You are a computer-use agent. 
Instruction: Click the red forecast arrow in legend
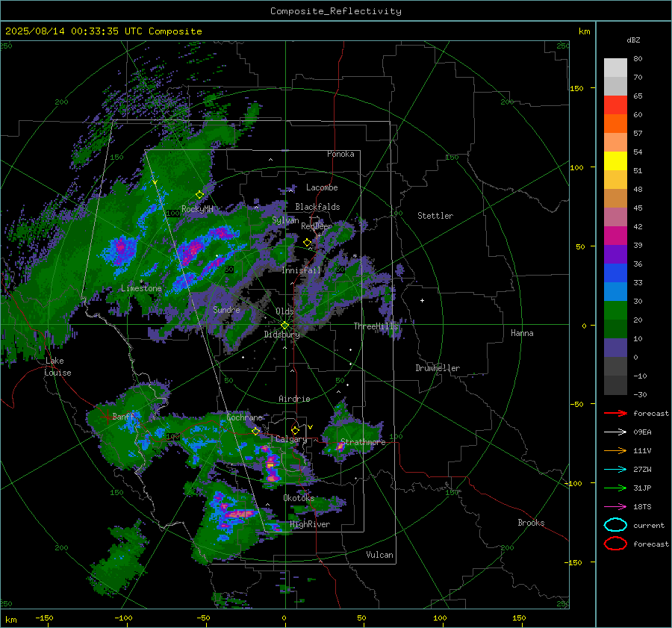click(615, 413)
